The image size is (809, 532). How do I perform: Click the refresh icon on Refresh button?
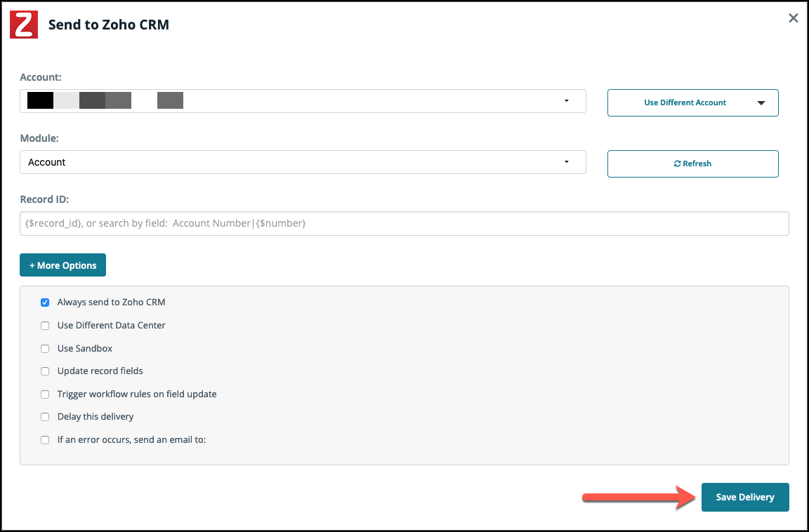pos(677,164)
